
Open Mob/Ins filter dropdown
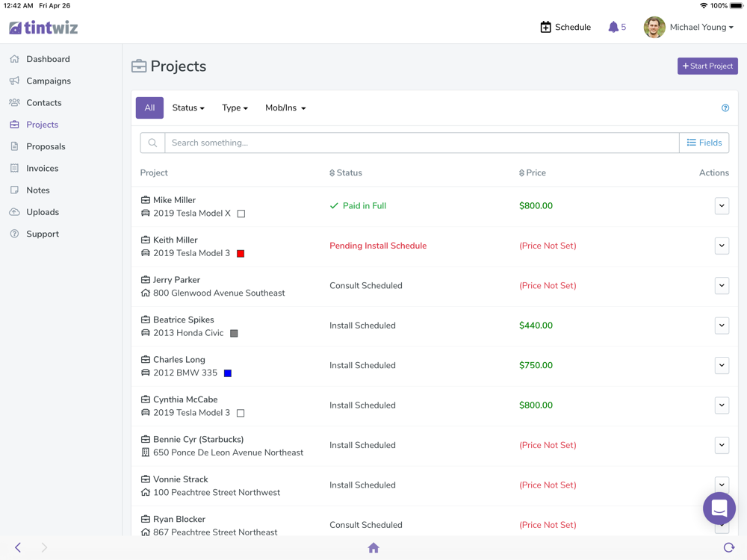(285, 108)
